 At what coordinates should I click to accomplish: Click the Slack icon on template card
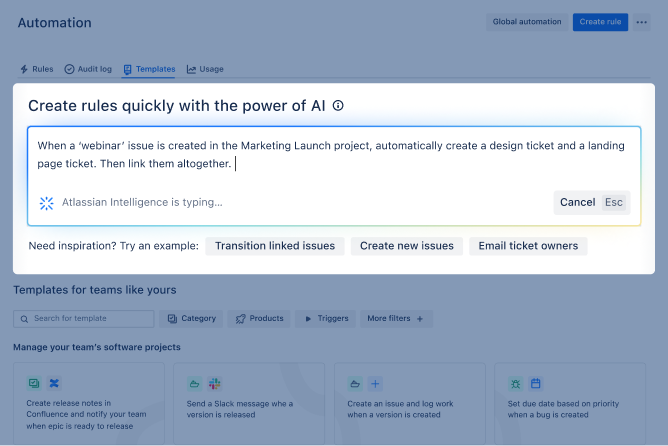(214, 383)
